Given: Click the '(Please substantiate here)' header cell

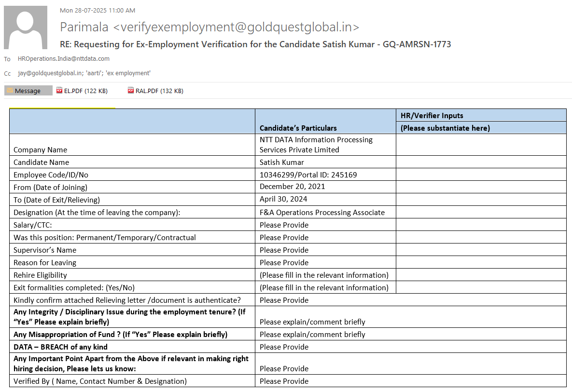Looking at the screenshot, I should pos(481,127).
